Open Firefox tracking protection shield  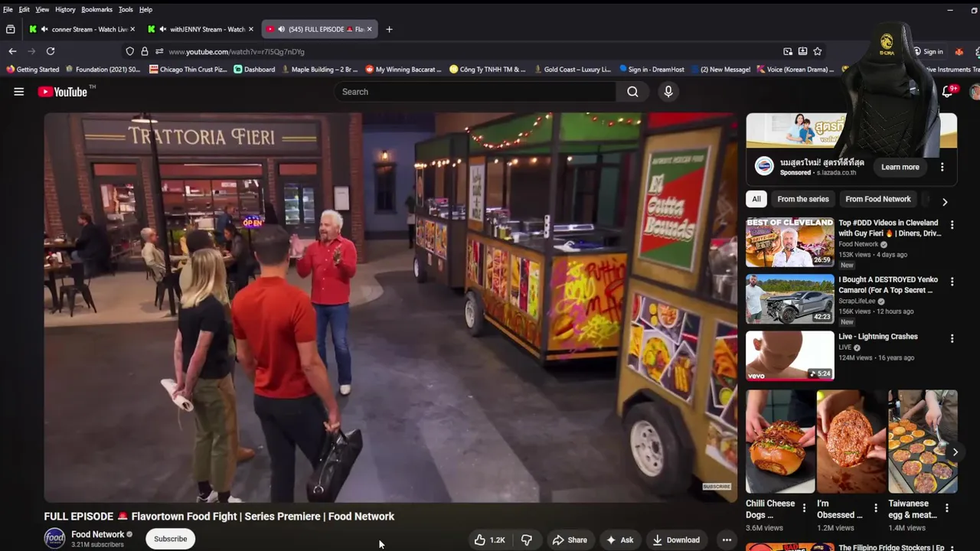(129, 51)
